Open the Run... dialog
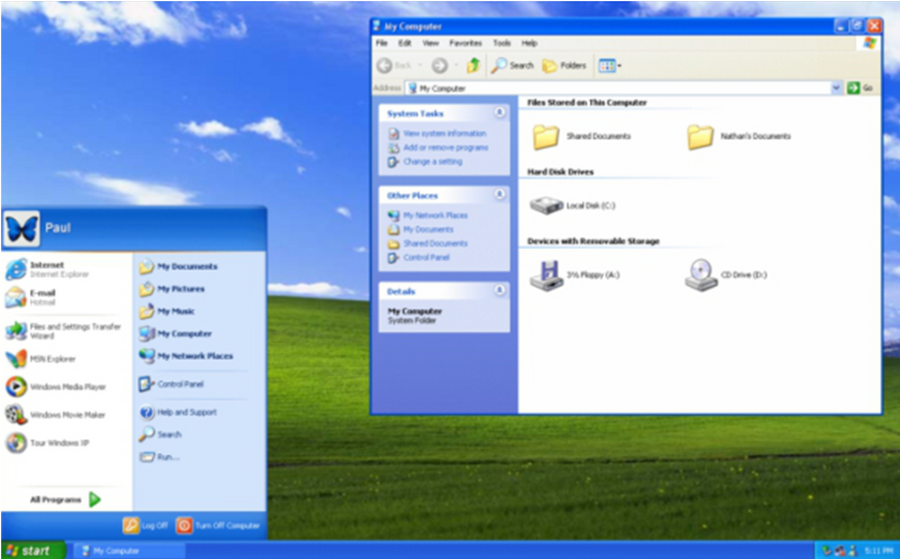Screen dimensions: 900x560 click(x=160, y=457)
